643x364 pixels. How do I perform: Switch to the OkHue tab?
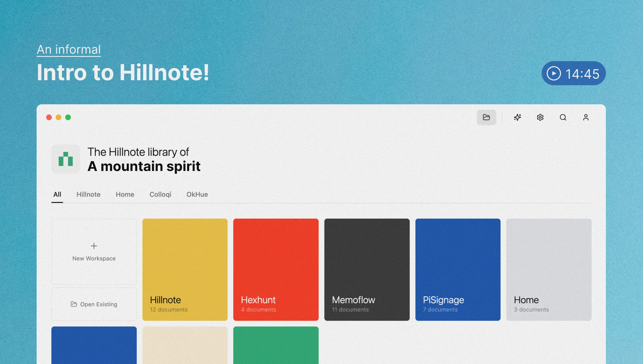click(197, 194)
